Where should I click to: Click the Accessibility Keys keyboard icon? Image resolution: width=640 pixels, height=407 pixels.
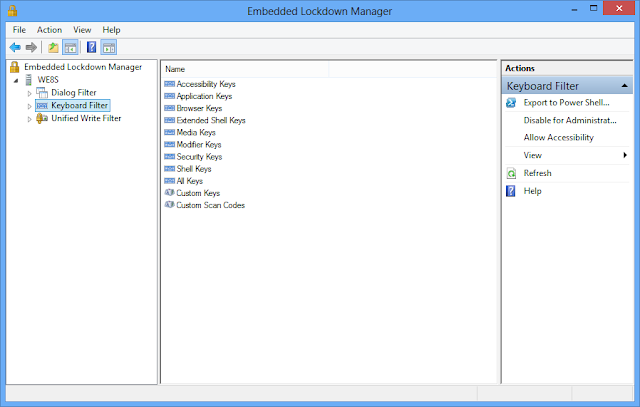(169, 84)
